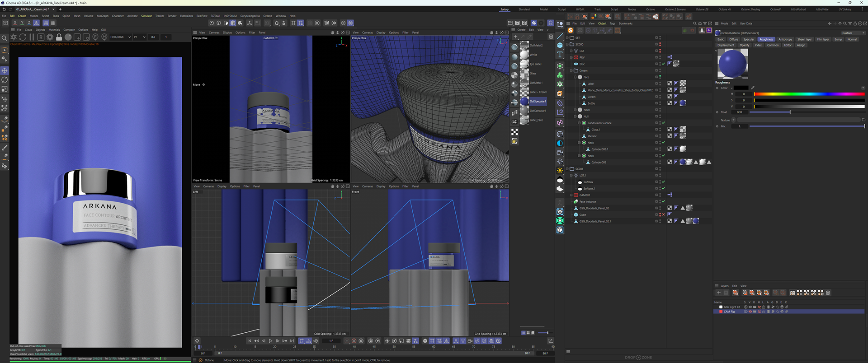The width and height of the screenshot is (868, 363).
Task: Click the Cube primitive icon
Action: pyautogui.click(x=560, y=45)
